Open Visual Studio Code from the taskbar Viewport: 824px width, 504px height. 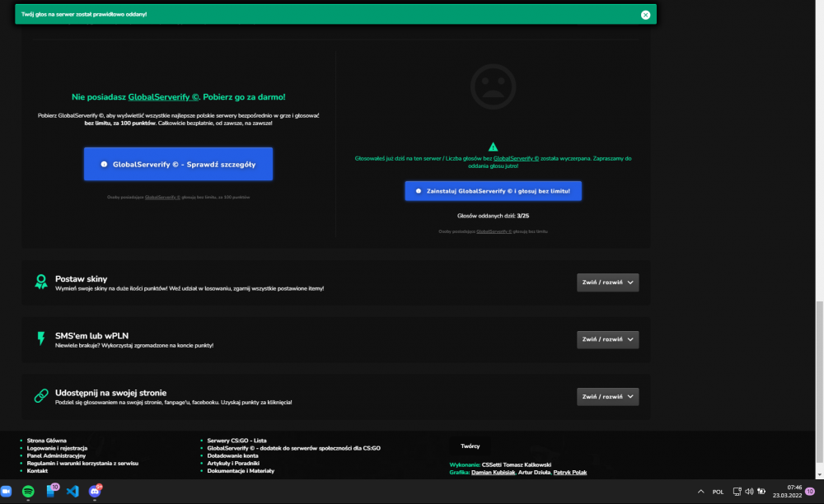(x=73, y=492)
